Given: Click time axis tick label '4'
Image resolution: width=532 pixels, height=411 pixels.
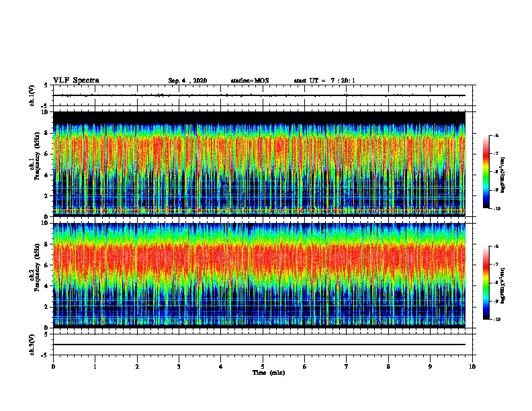Looking at the screenshot, I should pos(221,367).
